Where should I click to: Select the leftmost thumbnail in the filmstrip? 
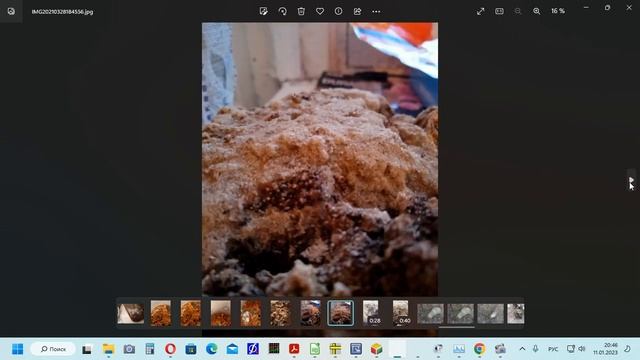[131, 313]
